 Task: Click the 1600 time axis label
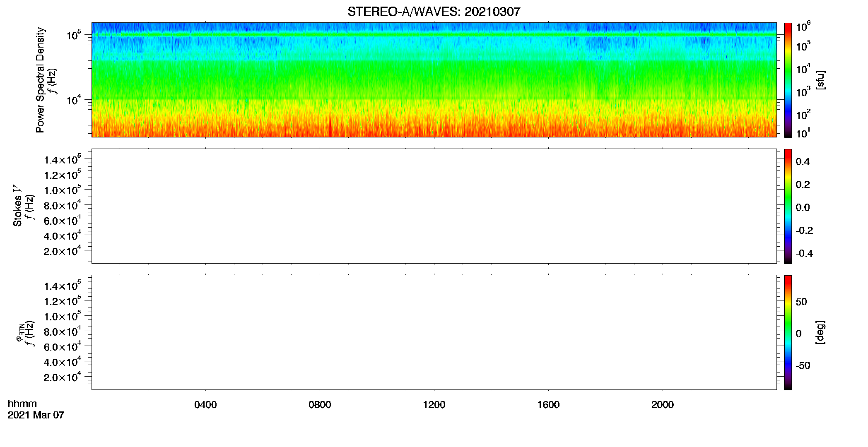(548, 405)
